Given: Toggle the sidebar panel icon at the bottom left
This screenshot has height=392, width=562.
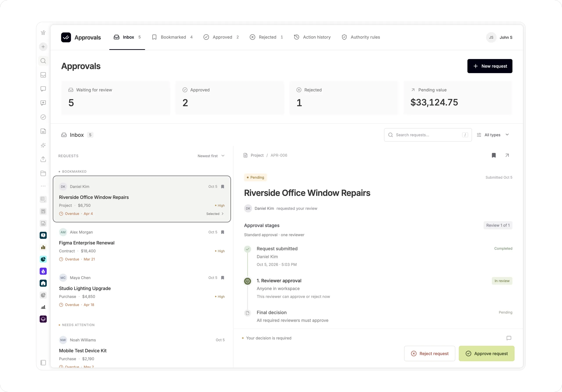Looking at the screenshot, I should tap(43, 363).
